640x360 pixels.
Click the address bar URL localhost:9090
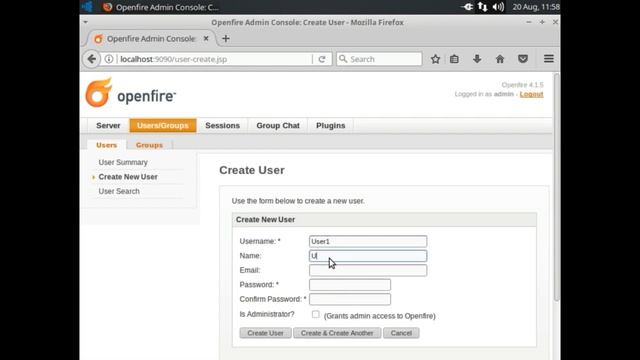(173, 59)
